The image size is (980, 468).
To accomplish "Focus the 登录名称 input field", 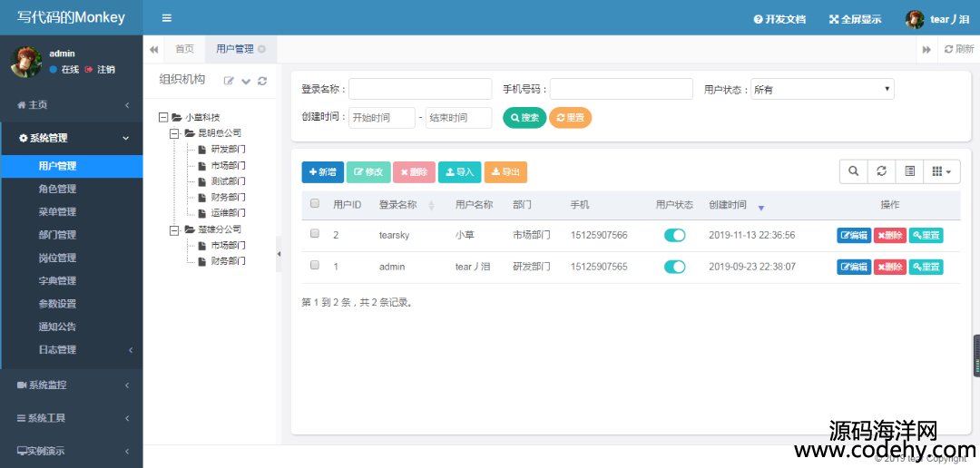I will 420,89.
